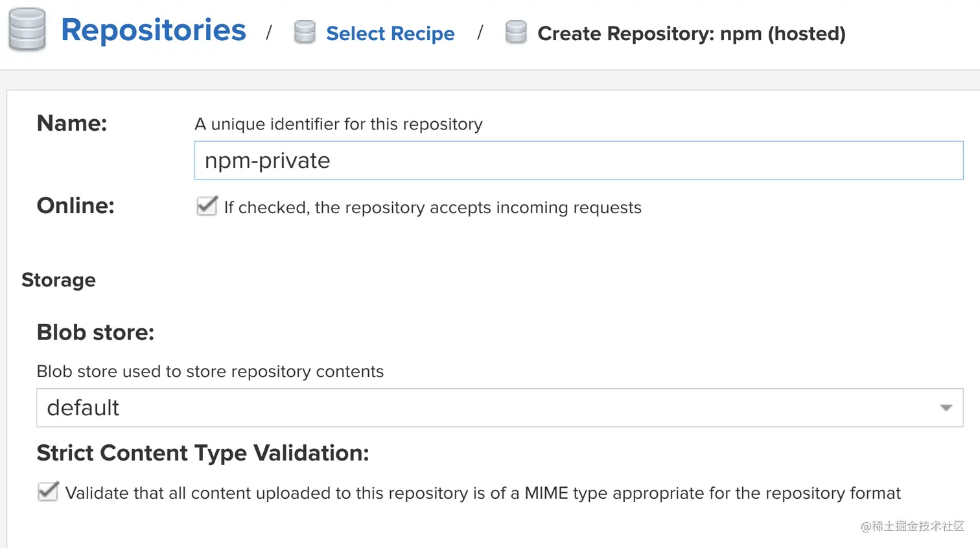Uncheck the Online checkbox

(x=207, y=206)
